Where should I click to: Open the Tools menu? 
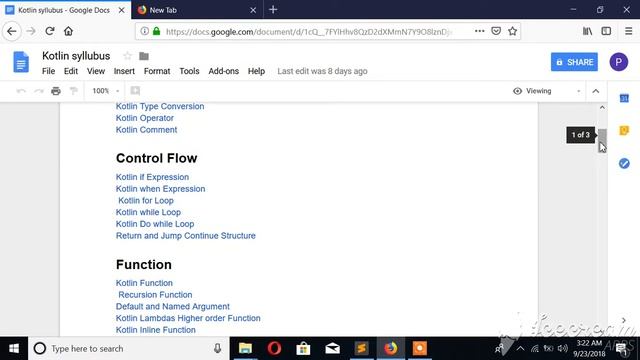[189, 71]
